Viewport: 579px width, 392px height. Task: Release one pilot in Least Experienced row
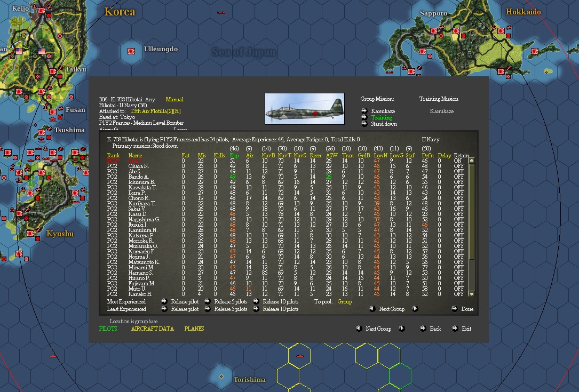164,309
